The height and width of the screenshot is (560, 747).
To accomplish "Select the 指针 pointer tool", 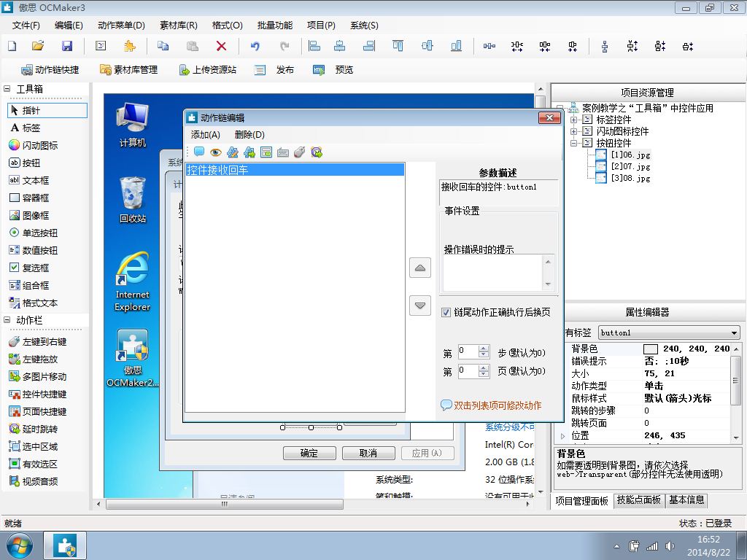I will pyautogui.click(x=47, y=111).
